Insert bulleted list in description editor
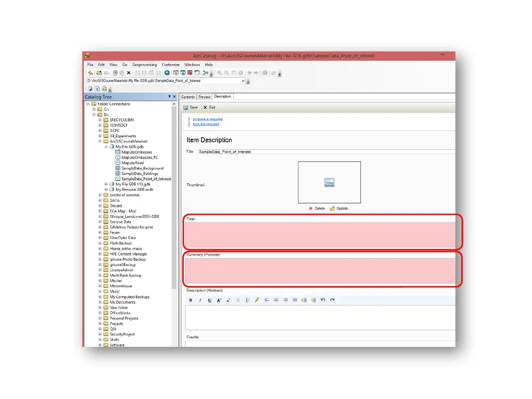This screenshot has height=399, width=532. click(x=238, y=300)
